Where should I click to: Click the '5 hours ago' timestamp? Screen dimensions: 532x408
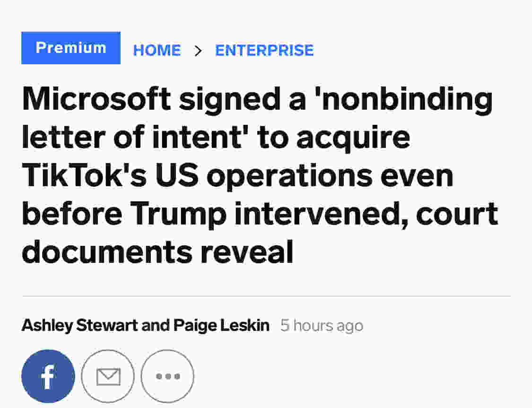(322, 325)
